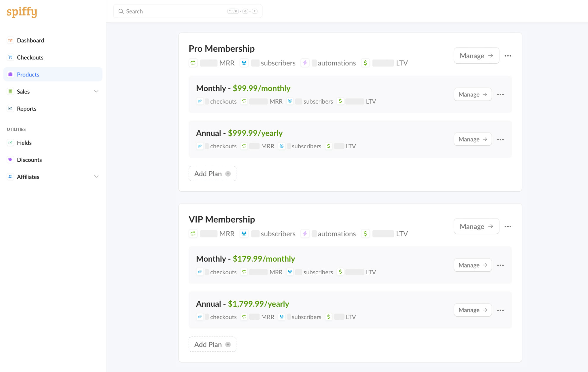Open the VIP Membership three-dot options menu
This screenshot has width=588, height=372.
pyautogui.click(x=508, y=226)
